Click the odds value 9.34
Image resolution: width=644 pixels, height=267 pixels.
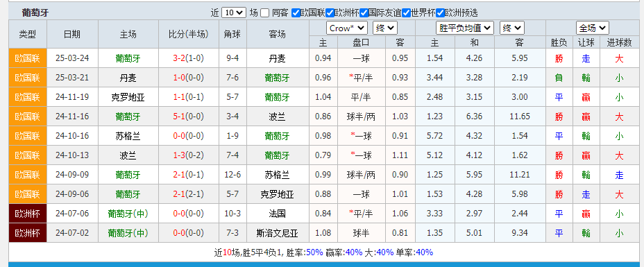pyautogui.click(x=520, y=234)
